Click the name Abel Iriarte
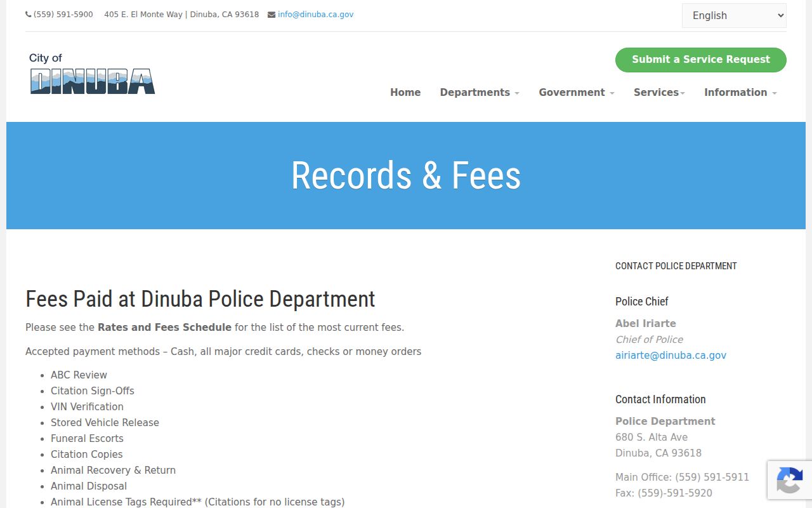This screenshot has height=508, width=812. [646, 324]
